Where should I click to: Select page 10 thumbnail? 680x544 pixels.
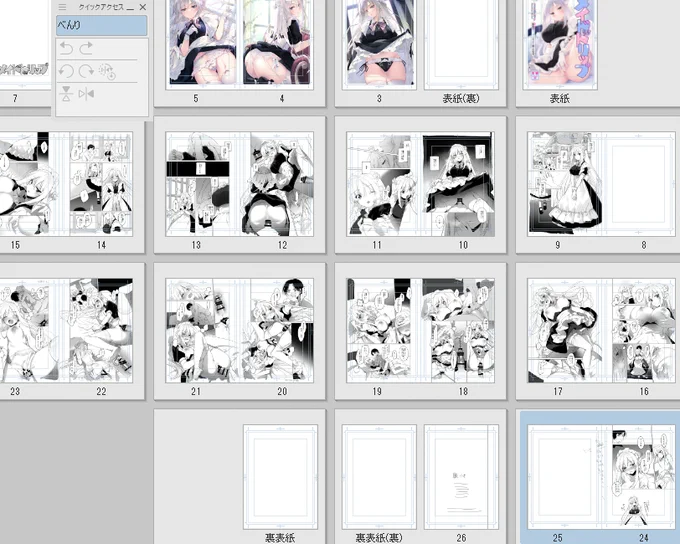458,184
